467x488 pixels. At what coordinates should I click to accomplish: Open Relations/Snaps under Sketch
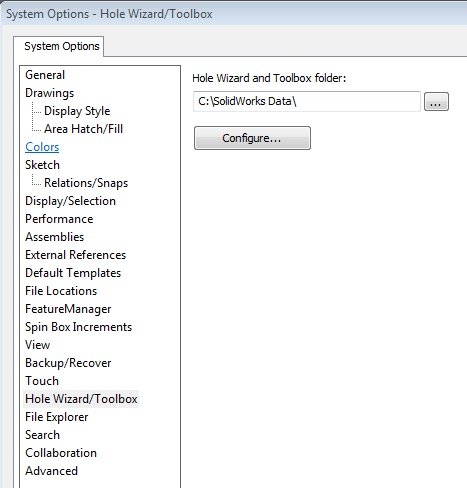pyautogui.click(x=86, y=183)
